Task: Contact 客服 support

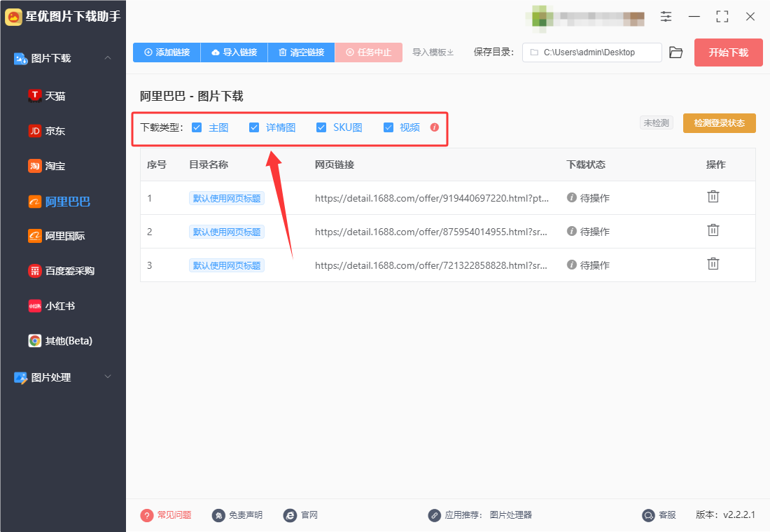Action: 659,514
